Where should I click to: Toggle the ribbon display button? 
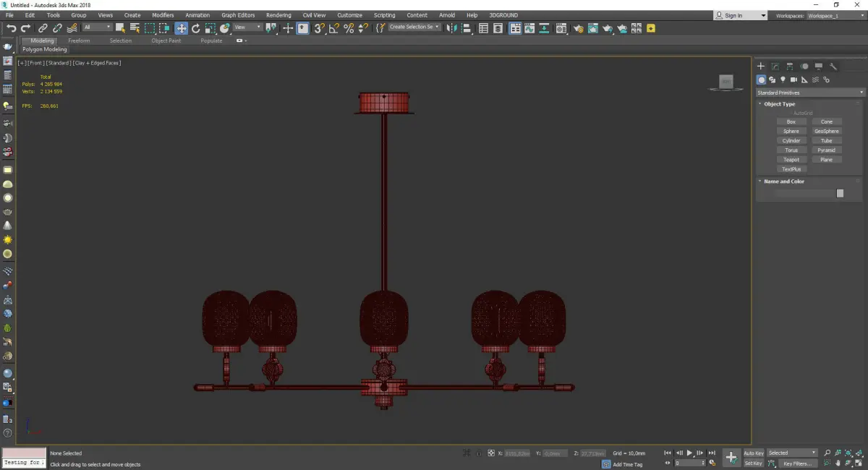pyautogui.click(x=516, y=28)
